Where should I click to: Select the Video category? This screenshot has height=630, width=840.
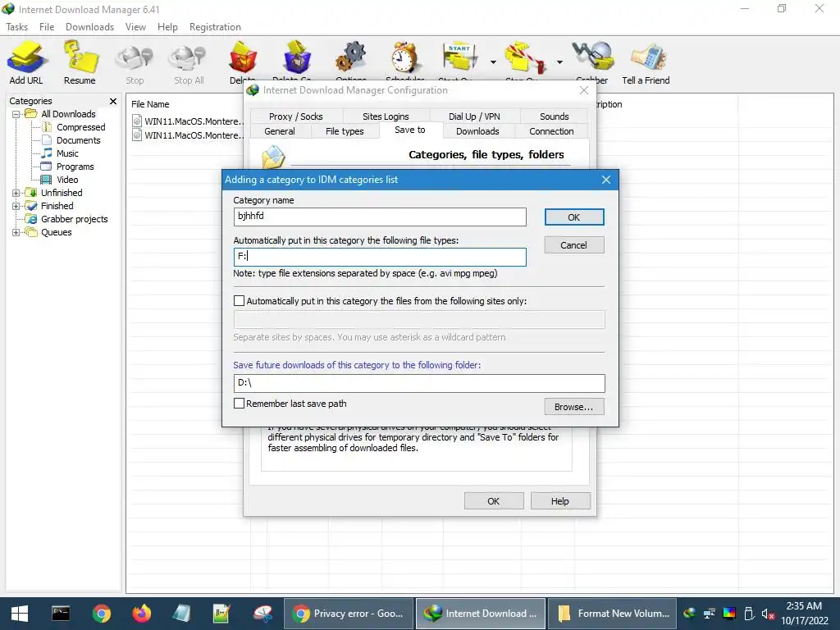(x=61, y=180)
